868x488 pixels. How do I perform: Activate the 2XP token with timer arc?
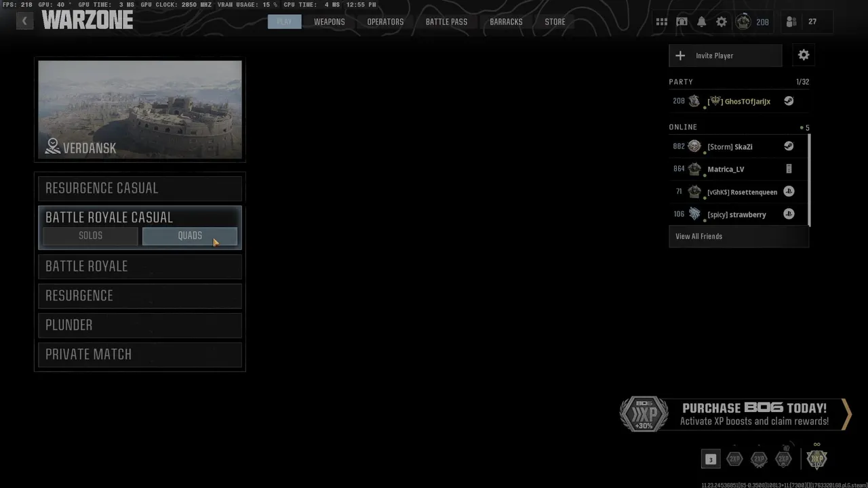(783, 458)
